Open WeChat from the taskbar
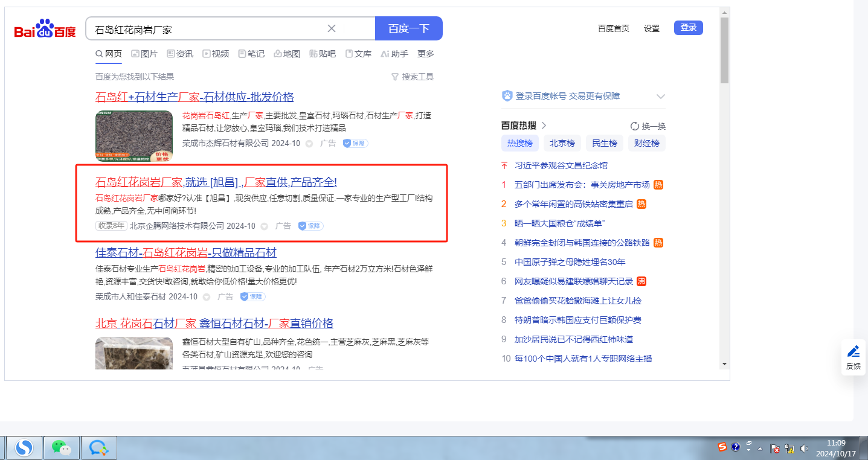The width and height of the screenshot is (868, 460). click(61, 447)
